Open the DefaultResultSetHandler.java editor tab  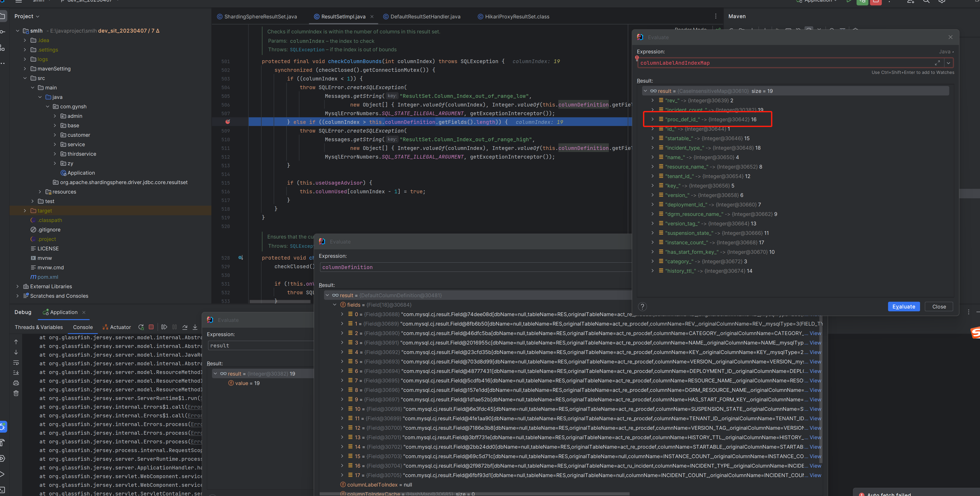click(x=425, y=16)
